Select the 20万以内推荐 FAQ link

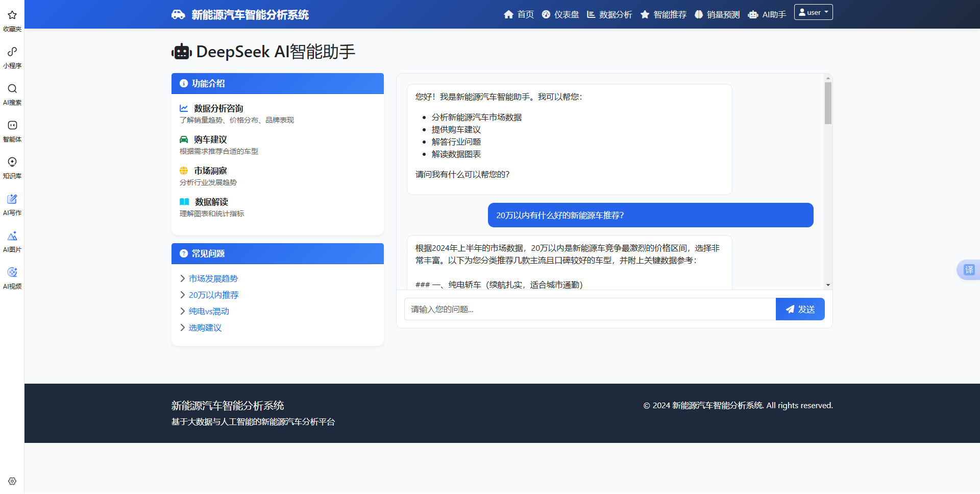click(x=213, y=295)
